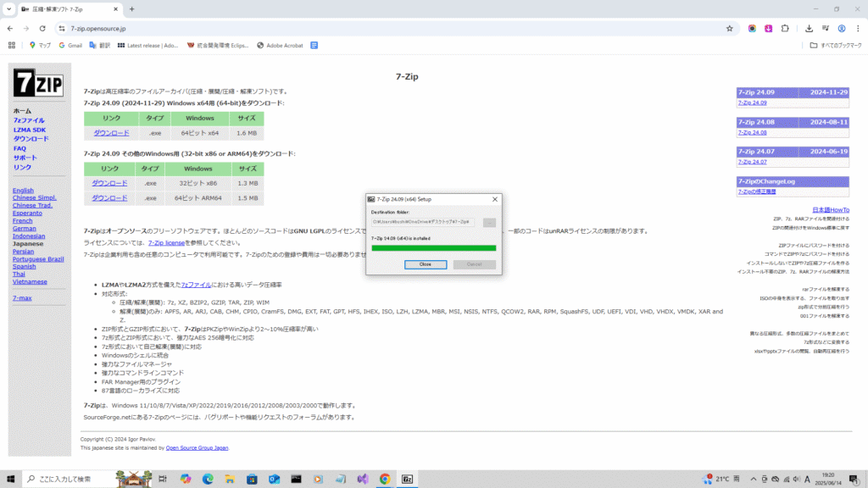This screenshot has width=868, height=488.
Task: Download the 32-bit x86 .exe installer link
Action: (x=109, y=183)
